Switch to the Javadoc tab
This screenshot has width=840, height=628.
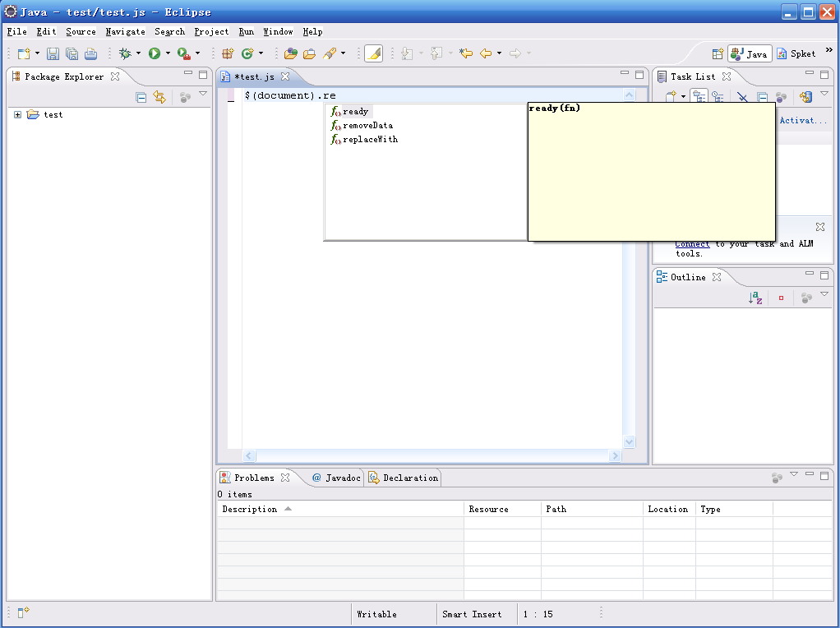click(335, 478)
